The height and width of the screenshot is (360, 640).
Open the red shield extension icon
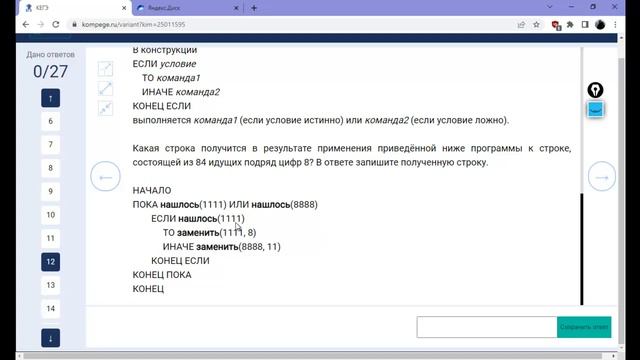tap(556, 25)
